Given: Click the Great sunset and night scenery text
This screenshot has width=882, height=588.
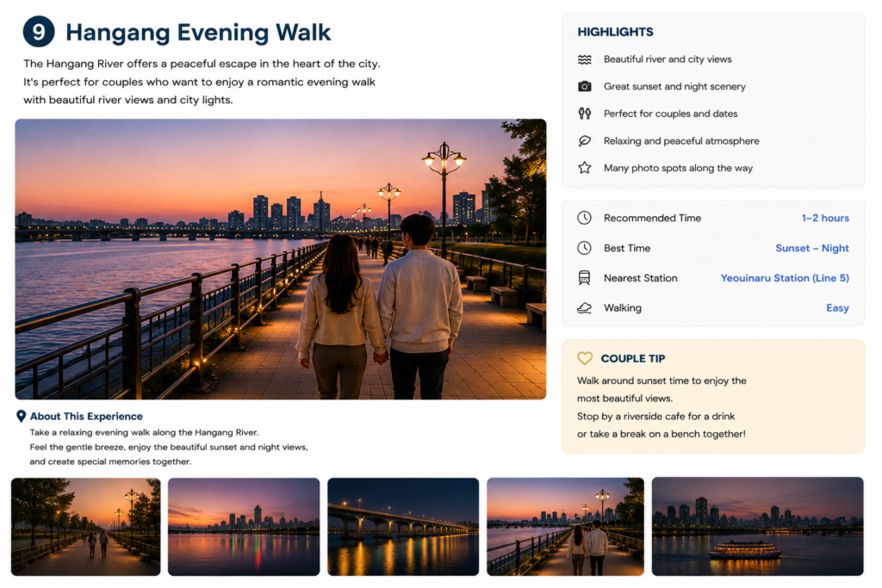Looking at the screenshot, I should [x=674, y=87].
